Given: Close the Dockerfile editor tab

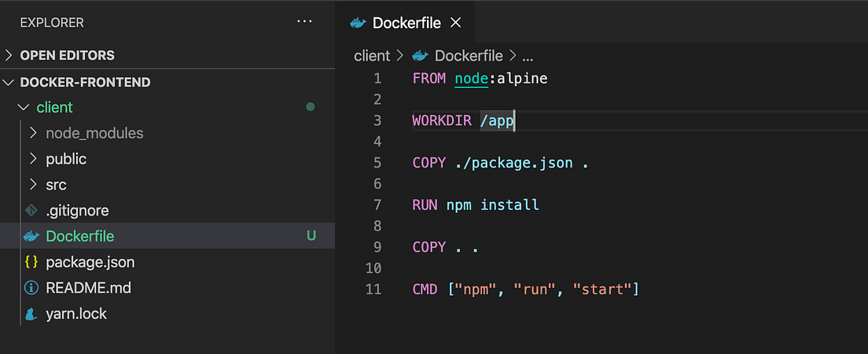Looking at the screenshot, I should pyautogui.click(x=455, y=22).
